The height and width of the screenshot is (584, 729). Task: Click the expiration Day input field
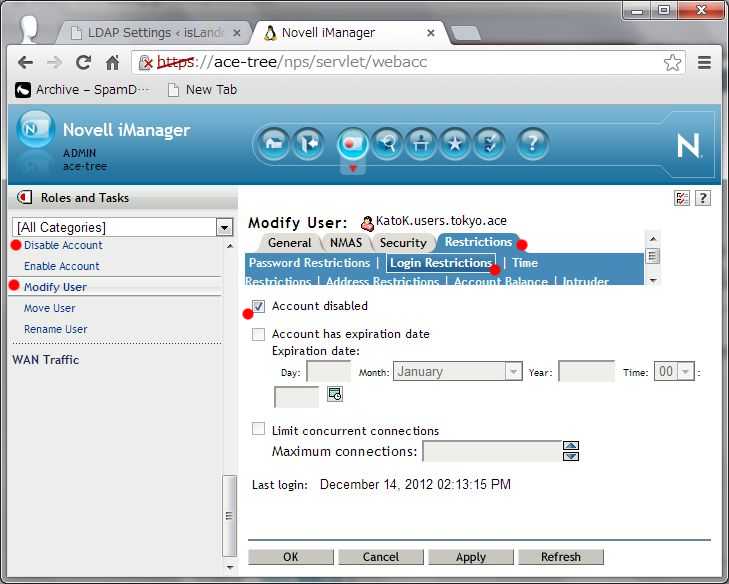click(x=328, y=372)
